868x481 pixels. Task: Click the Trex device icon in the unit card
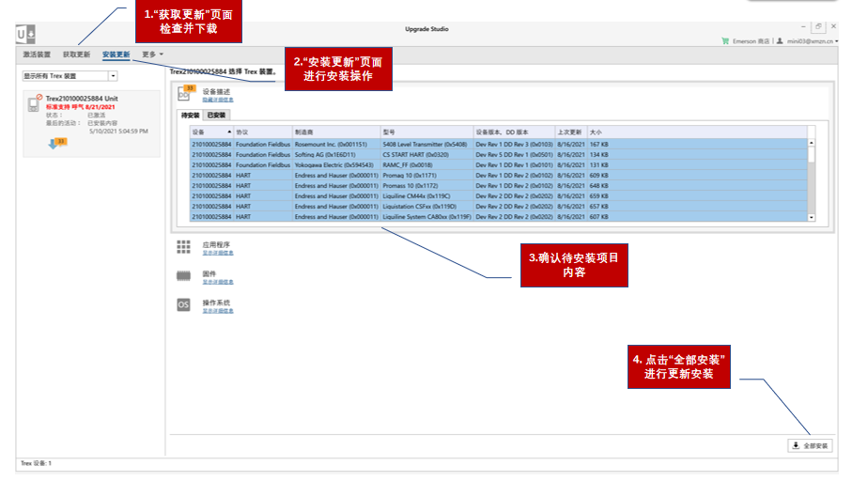coord(34,105)
